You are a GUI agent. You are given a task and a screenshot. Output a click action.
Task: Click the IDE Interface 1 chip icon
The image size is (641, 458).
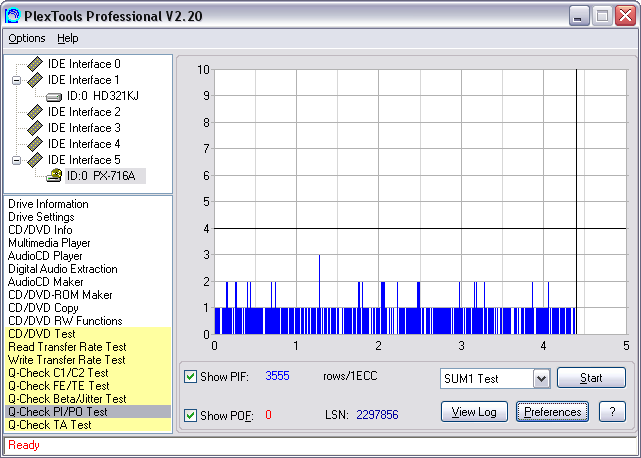[x=35, y=80]
